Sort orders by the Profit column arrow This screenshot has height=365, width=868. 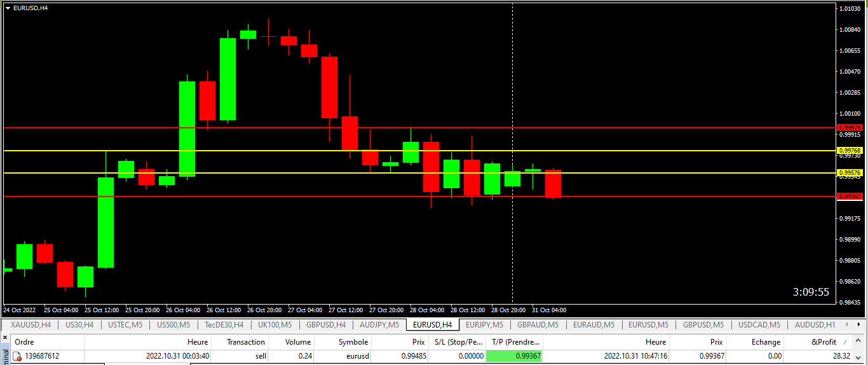(x=844, y=342)
